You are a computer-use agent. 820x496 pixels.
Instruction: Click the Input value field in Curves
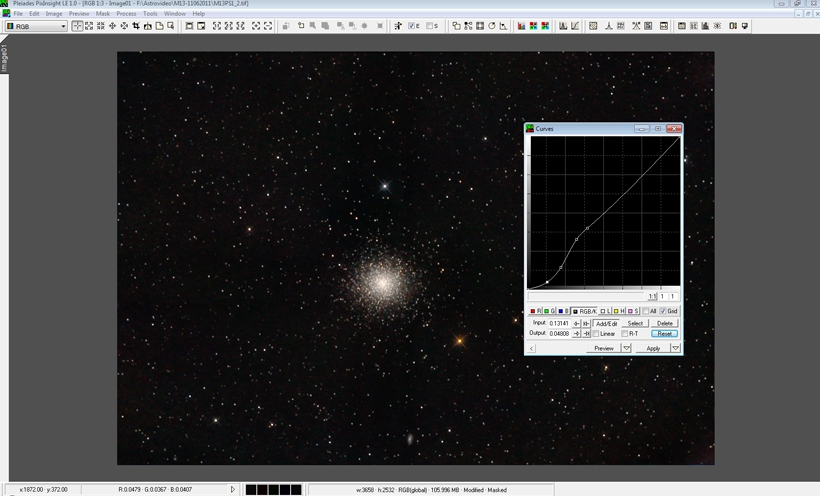[x=559, y=323]
